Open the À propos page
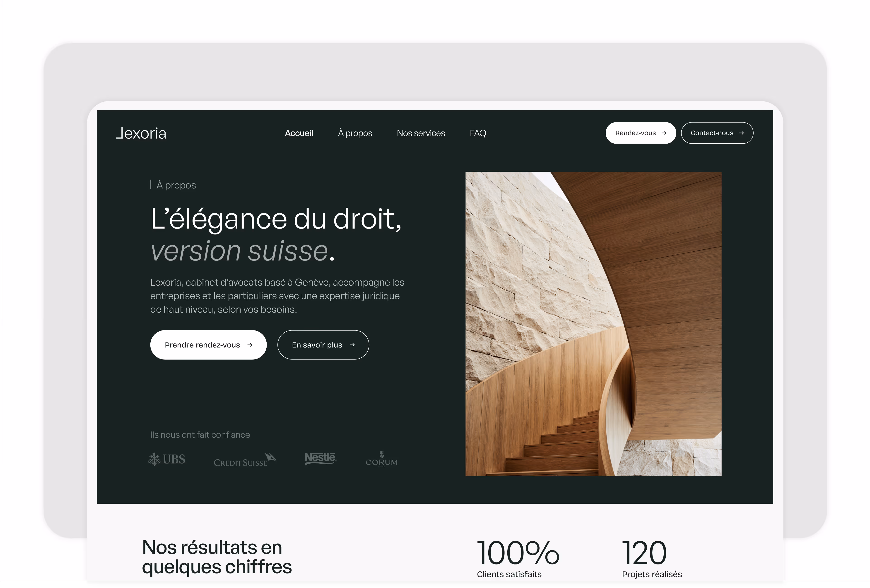 (355, 133)
